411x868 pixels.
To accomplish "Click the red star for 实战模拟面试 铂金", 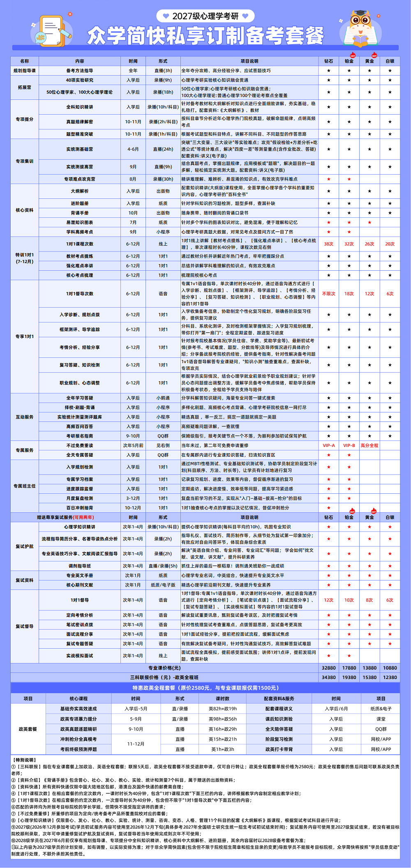I will coord(349,656).
